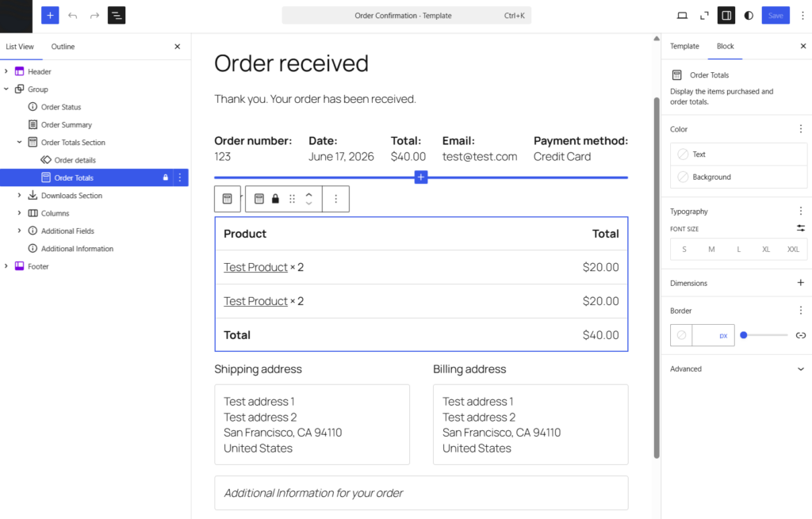Screen dimensions: 812x519
Task: Switch to the Outline tab
Action: click(63, 47)
